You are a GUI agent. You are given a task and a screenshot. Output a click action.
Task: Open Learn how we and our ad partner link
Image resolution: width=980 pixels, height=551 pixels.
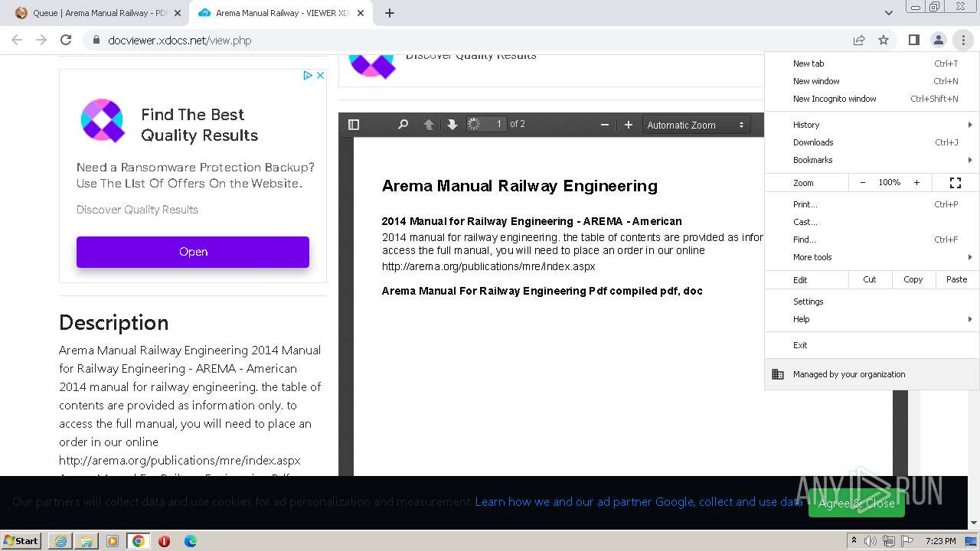click(639, 502)
